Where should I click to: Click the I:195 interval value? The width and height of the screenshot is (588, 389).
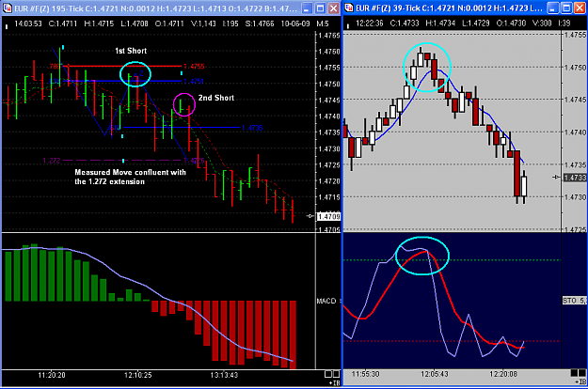click(230, 24)
